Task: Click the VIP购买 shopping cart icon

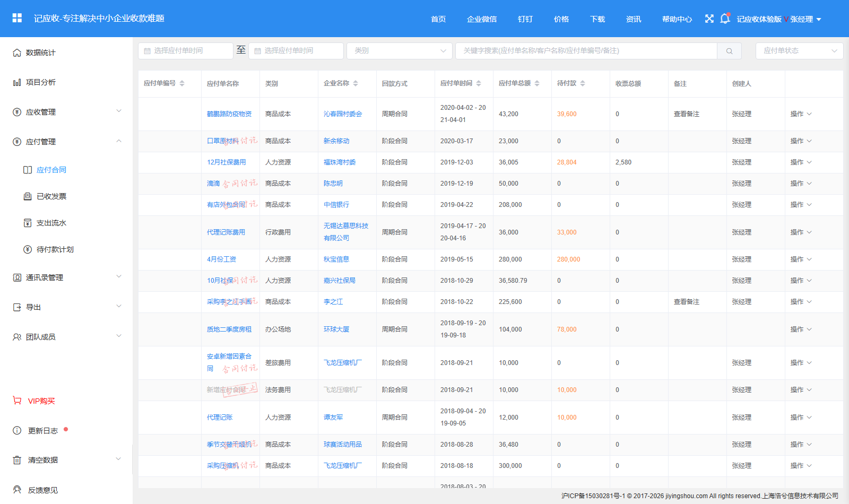Action: click(17, 401)
